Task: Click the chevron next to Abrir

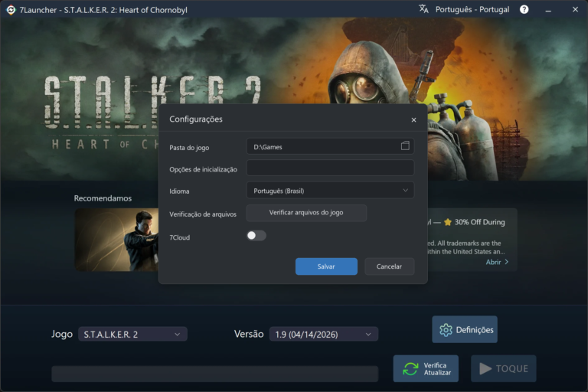Action: click(x=507, y=262)
